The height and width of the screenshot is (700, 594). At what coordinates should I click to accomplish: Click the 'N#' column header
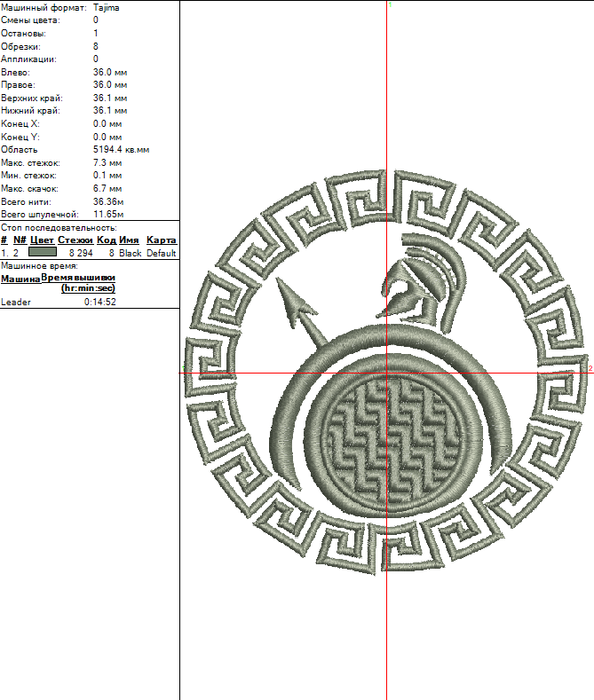click(20, 240)
